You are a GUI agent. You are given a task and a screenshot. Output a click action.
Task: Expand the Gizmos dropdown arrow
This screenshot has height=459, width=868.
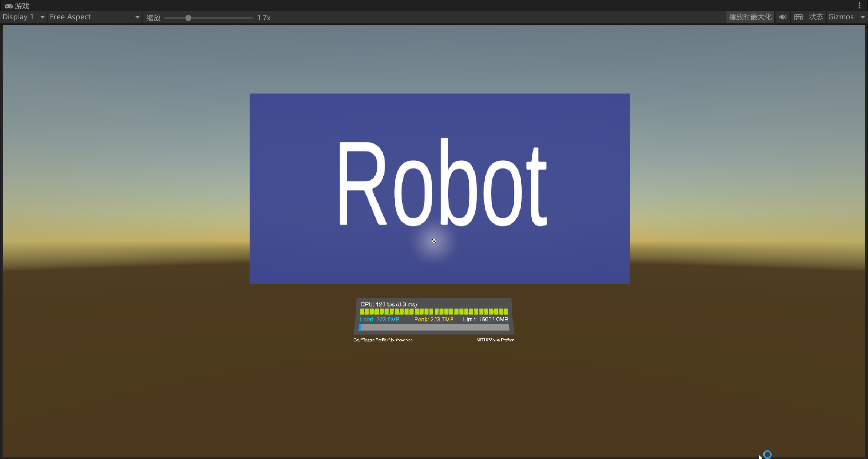(x=863, y=17)
